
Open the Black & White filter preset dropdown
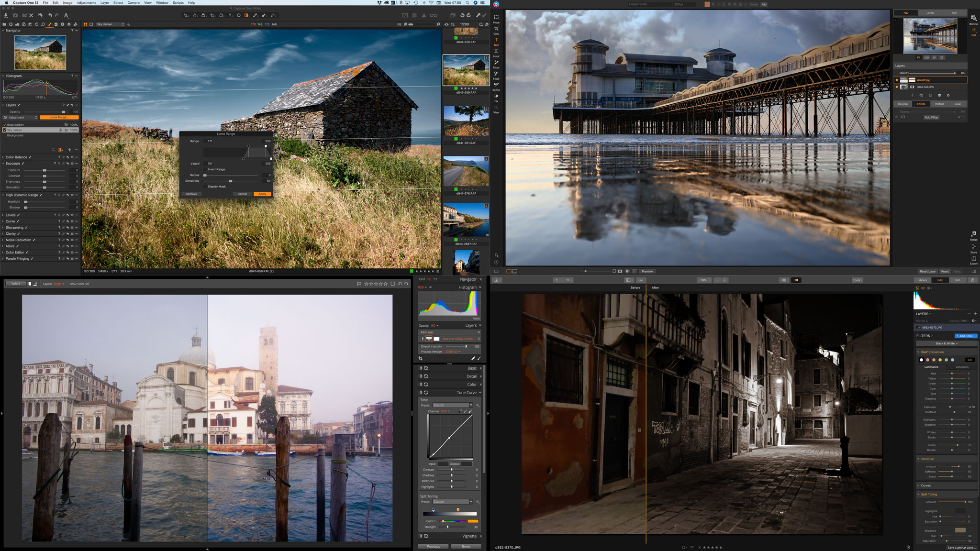(x=947, y=343)
